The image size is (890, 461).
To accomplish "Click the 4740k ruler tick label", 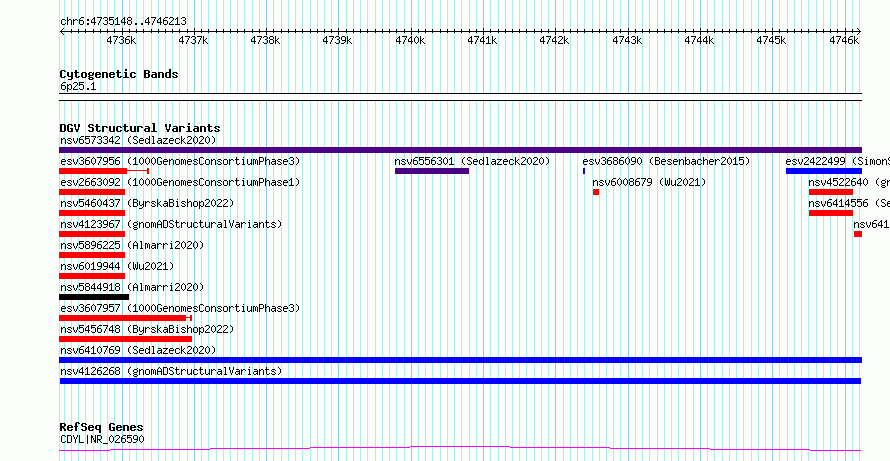I will (410, 40).
